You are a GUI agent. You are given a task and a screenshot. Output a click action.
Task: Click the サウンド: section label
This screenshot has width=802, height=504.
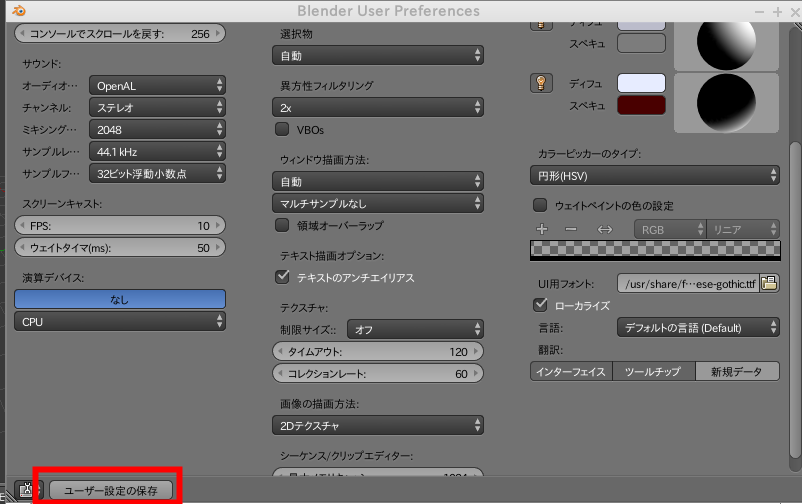(41, 63)
